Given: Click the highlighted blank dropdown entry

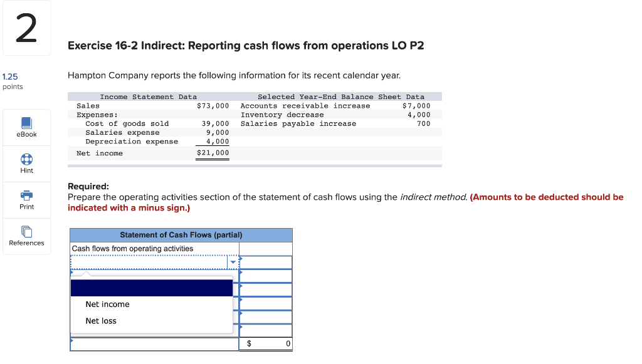Looking at the screenshot, I should [151, 287].
